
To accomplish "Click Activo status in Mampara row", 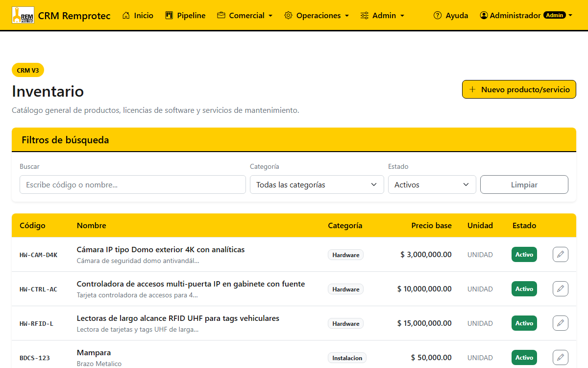I will tap(524, 358).
